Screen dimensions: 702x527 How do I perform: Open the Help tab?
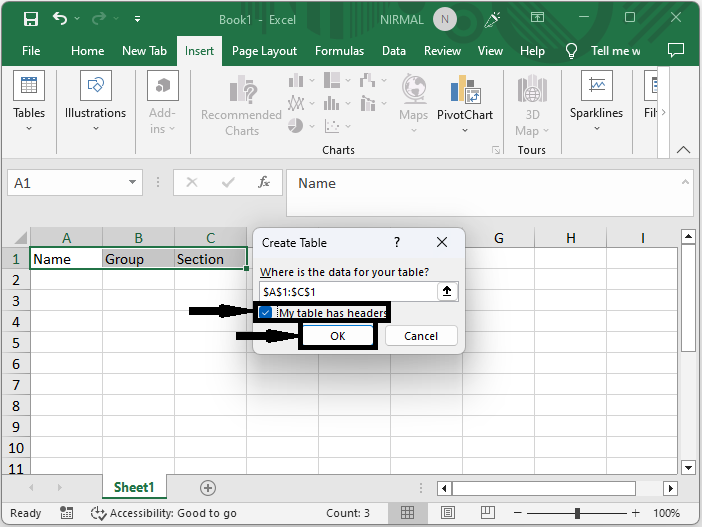(532, 51)
